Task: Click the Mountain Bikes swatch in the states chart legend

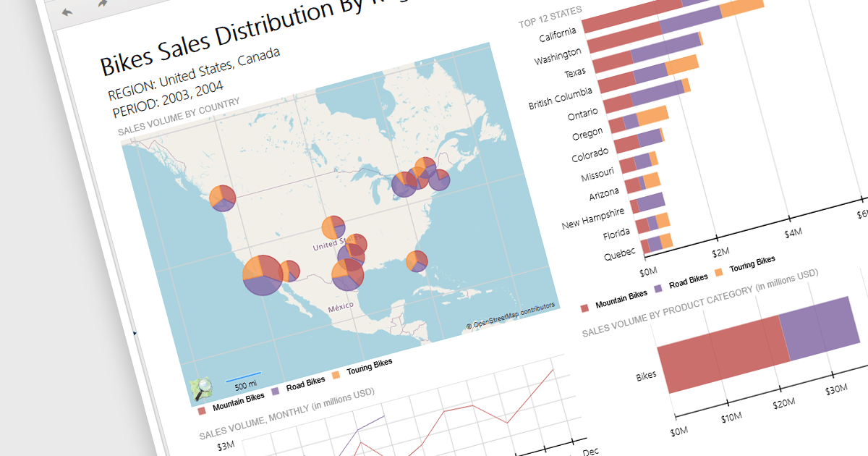Action: pyautogui.click(x=585, y=308)
